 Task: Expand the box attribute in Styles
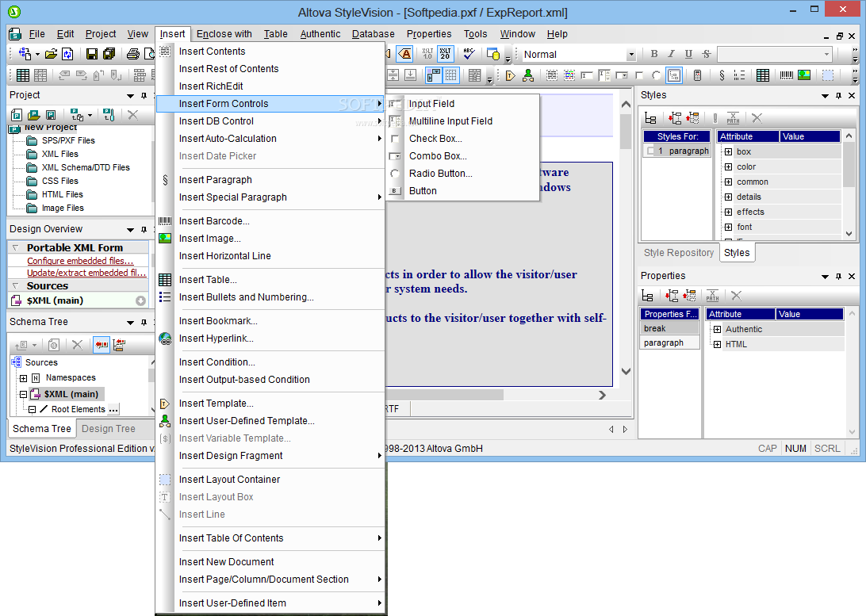729,151
